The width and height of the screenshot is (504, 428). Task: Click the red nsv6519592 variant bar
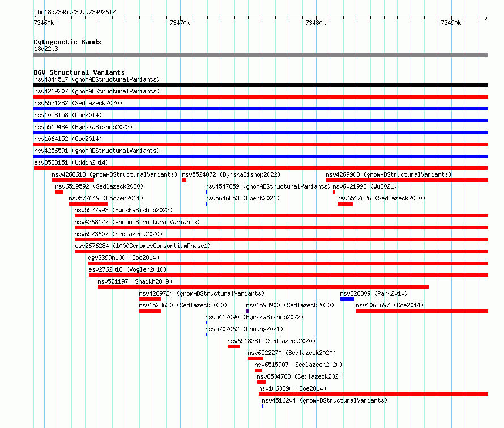(59, 192)
